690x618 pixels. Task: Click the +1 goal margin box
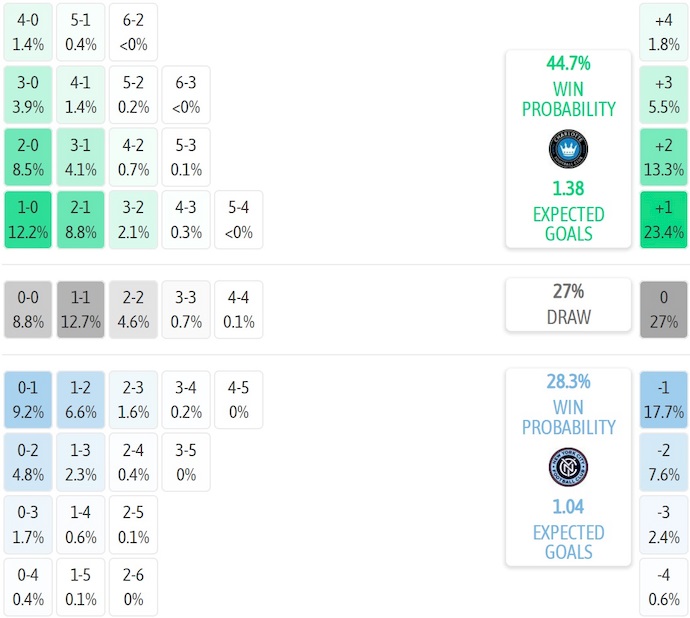[x=664, y=220]
